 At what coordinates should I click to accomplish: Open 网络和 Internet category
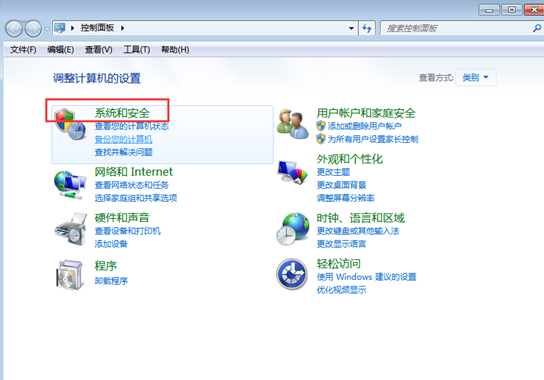[134, 172]
